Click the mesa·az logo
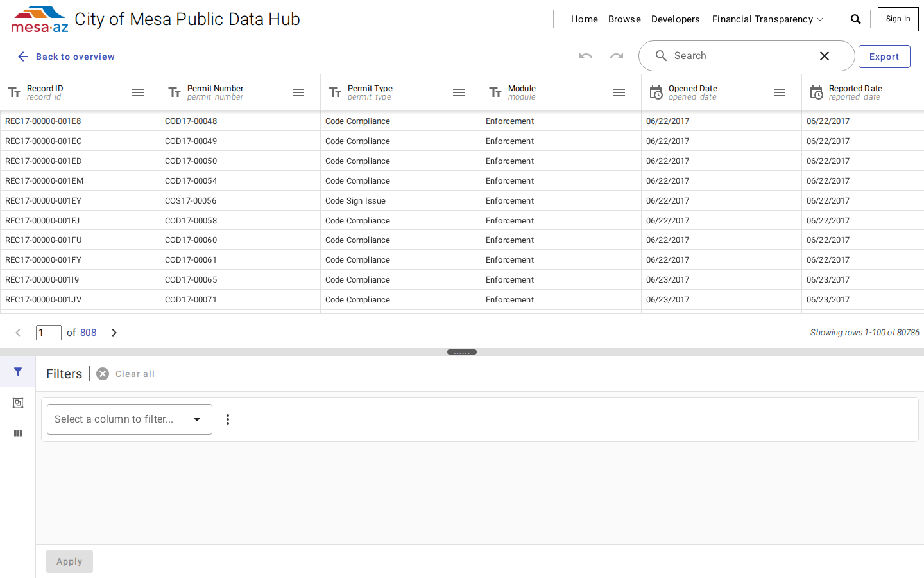 [x=40, y=19]
